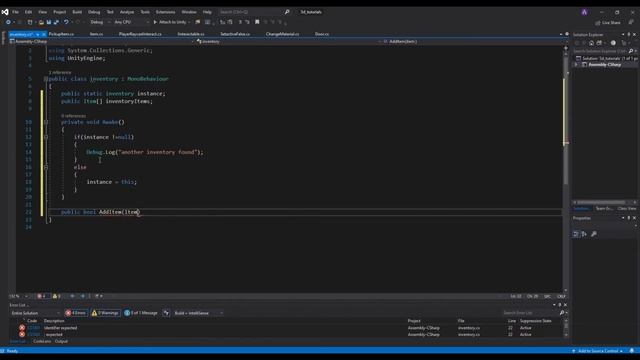Switch to the Interactable.cs tab
640x360 pixels.
tap(191, 34)
